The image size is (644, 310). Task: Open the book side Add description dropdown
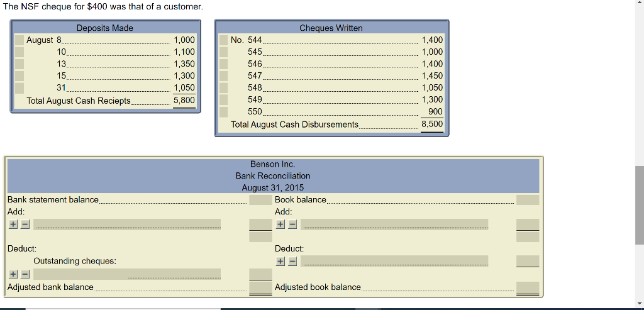pyautogui.click(x=394, y=224)
